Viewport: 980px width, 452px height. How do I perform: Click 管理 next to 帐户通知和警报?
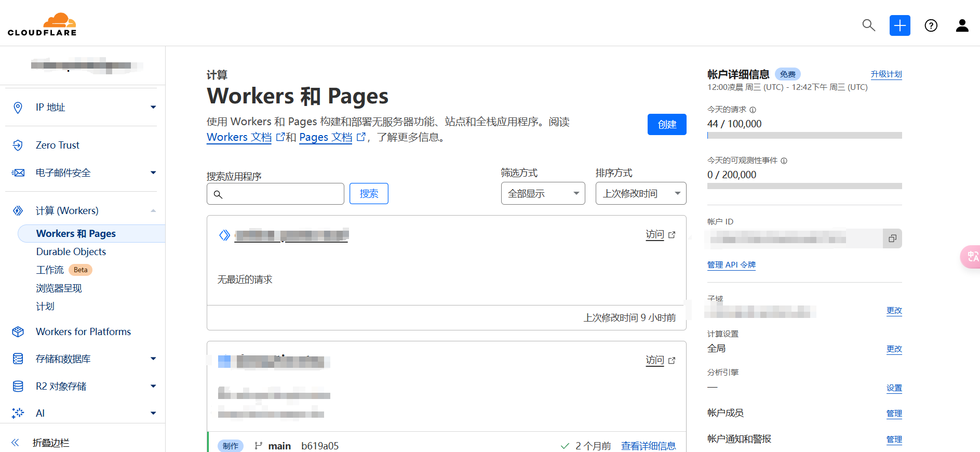894,440
